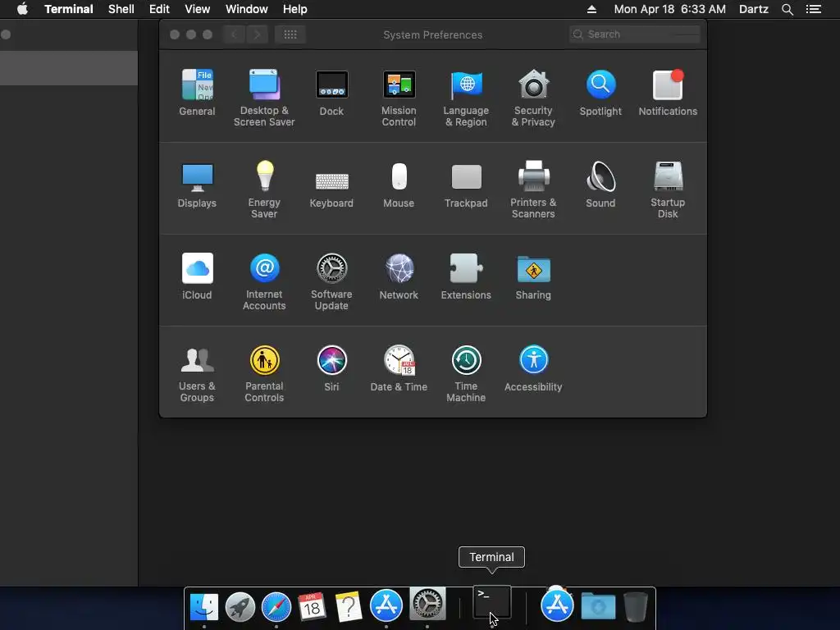Image resolution: width=840 pixels, height=630 pixels.
Task: Open Users & Groups preferences
Action: [197, 374]
